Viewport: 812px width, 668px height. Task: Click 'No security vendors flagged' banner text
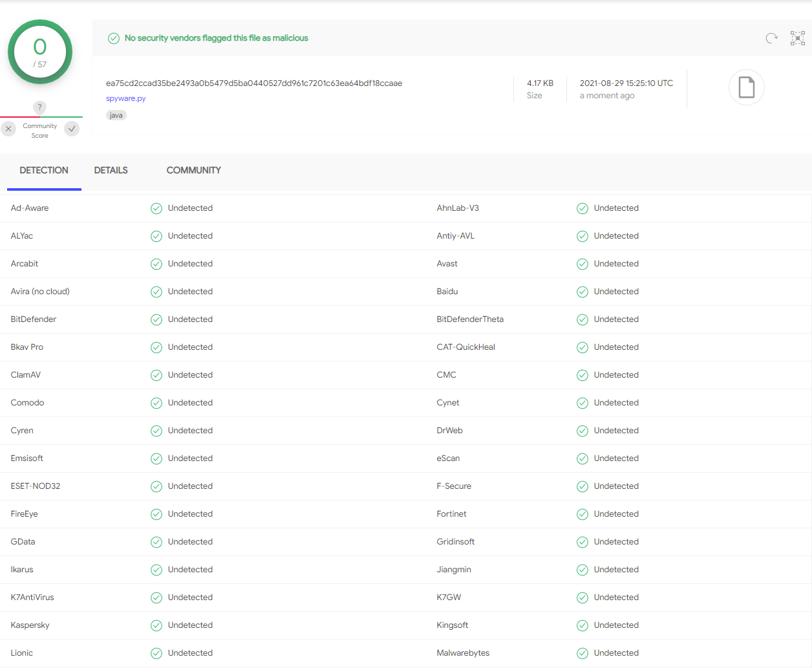tap(217, 38)
